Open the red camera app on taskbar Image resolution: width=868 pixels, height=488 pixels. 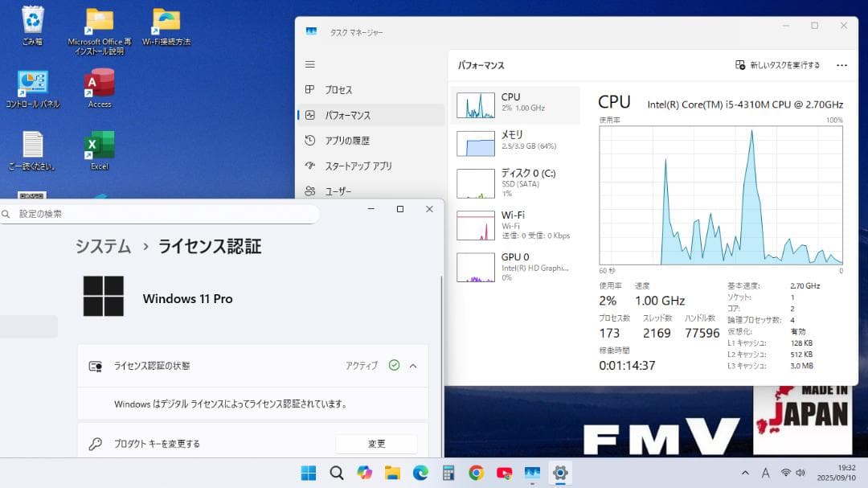tap(504, 473)
